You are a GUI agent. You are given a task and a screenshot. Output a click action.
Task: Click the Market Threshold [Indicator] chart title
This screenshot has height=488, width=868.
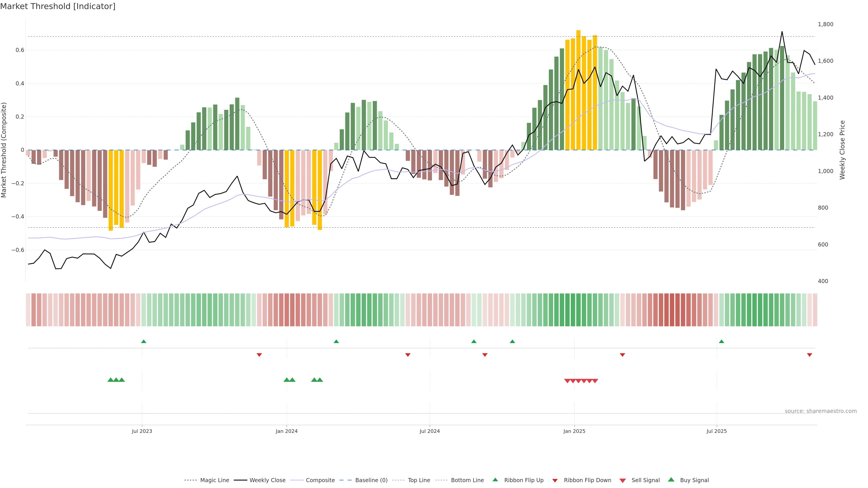pos(58,6)
